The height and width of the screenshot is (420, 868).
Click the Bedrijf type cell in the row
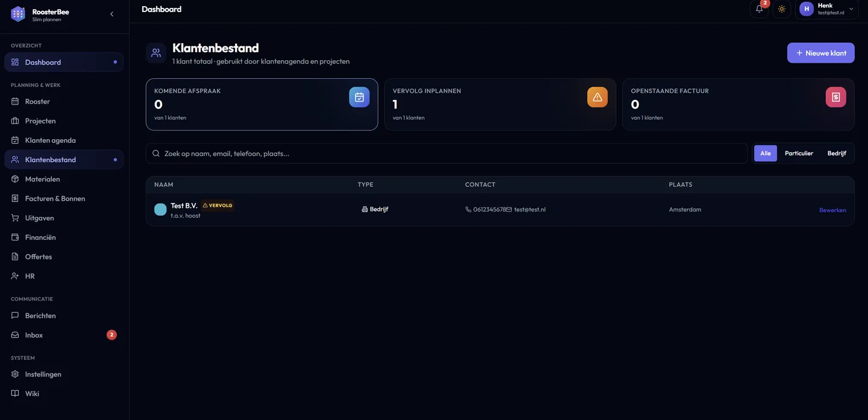(375, 210)
